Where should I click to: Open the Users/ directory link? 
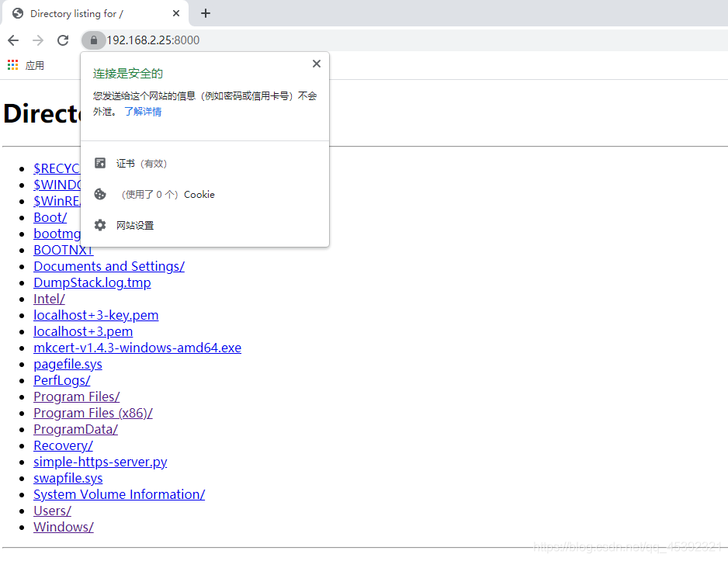[52, 511]
